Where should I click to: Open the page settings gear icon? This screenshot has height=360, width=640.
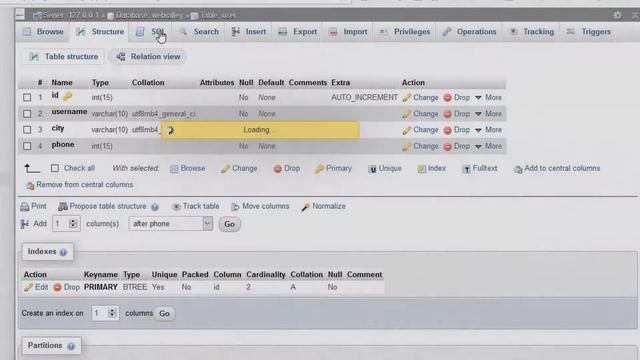[617, 15]
